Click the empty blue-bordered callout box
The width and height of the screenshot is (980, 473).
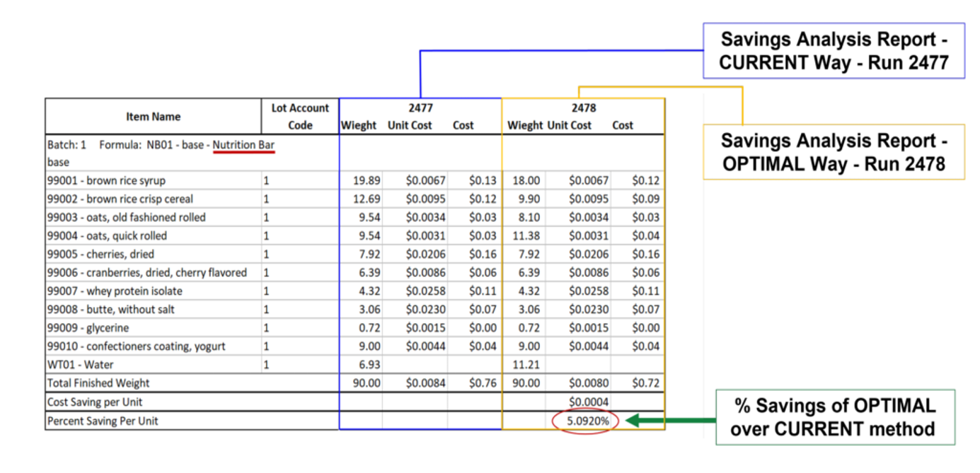tap(834, 51)
